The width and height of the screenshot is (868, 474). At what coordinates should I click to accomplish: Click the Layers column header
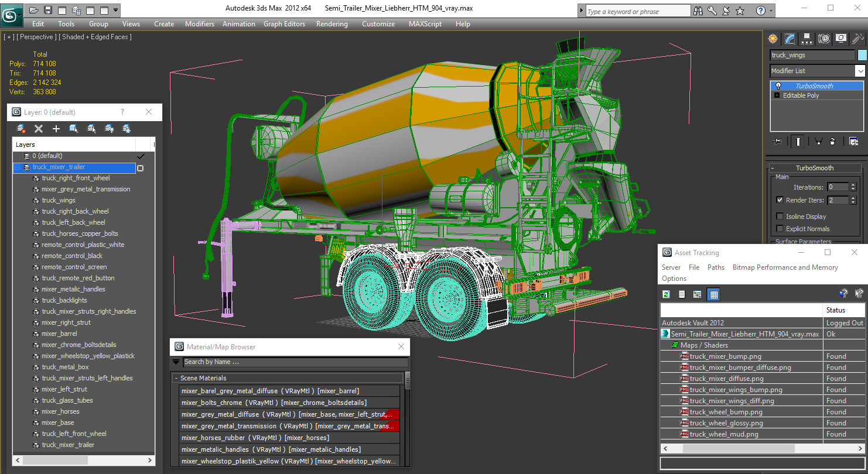click(74, 145)
